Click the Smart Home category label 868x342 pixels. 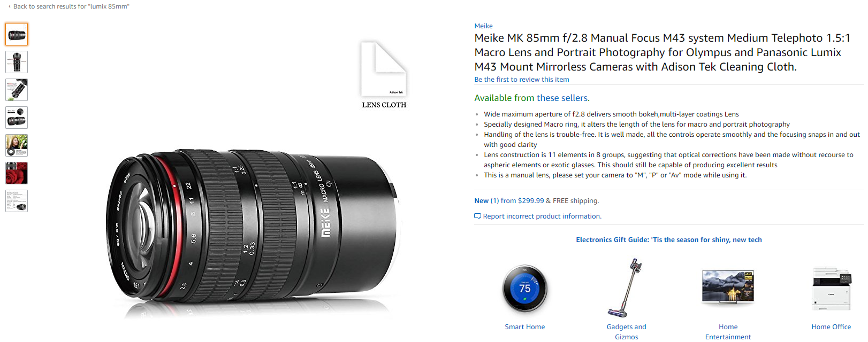[x=525, y=327]
